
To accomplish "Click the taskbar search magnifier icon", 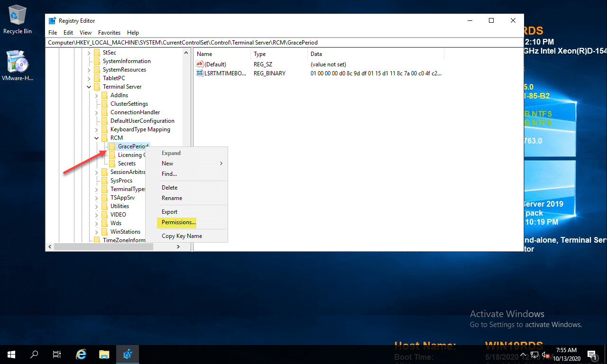I will coord(34,354).
